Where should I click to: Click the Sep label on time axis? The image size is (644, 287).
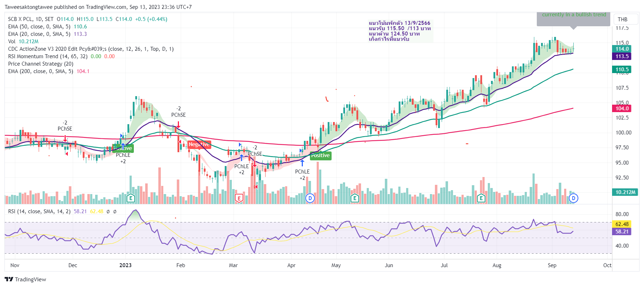pos(552,265)
